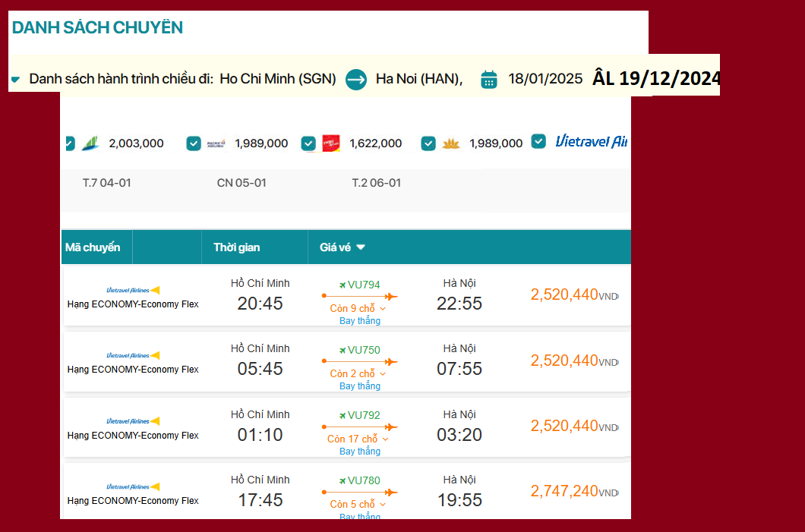Toggle the Vietravel Airlines checkbox off
Image resolution: width=805 pixels, height=532 pixels.
(x=539, y=142)
